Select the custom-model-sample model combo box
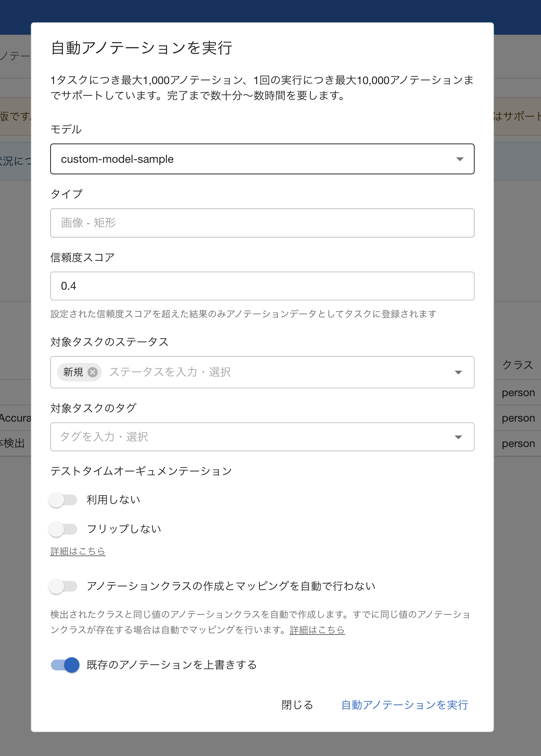The image size is (541, 756). tap(262, 159)
